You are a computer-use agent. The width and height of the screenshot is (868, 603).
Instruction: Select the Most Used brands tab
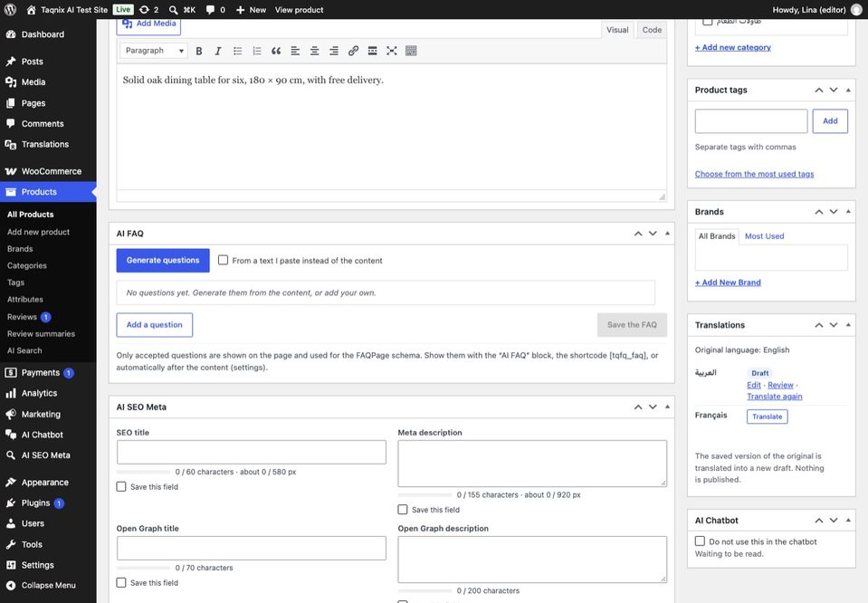pos(764,236)
